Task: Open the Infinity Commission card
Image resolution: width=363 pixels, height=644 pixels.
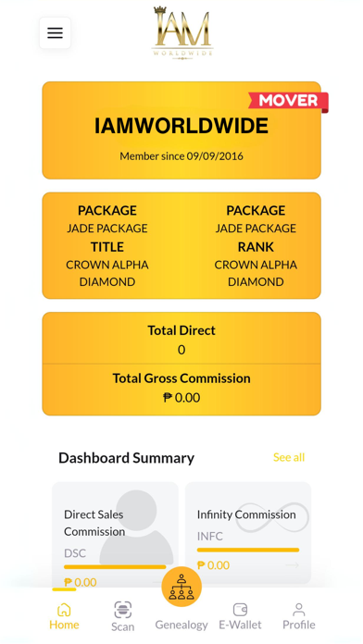Action: (248, 533)
